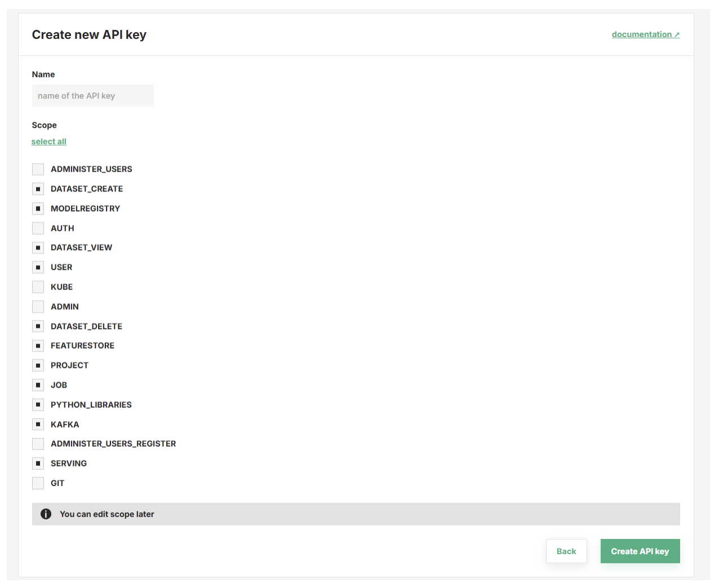Click the select all scopes link

(x=49, y=141)
